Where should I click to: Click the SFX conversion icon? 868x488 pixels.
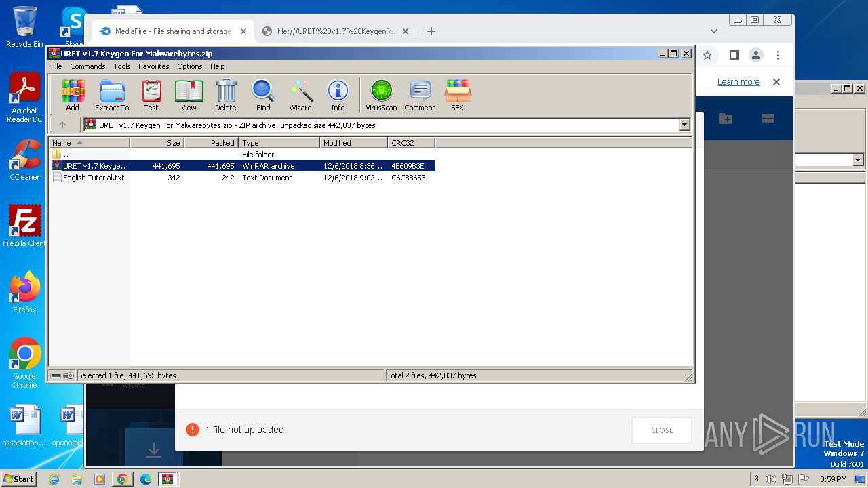(x=458, y=95)
